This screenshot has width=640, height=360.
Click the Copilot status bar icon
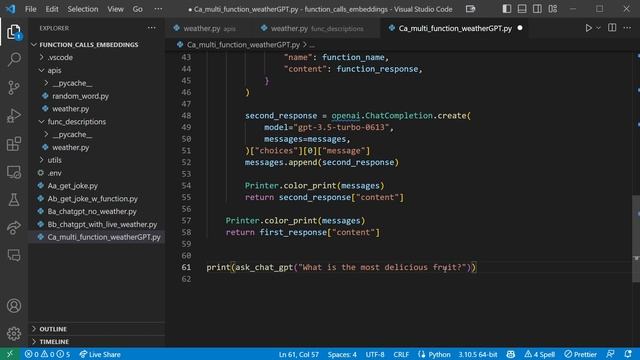[x=510, y=354]
